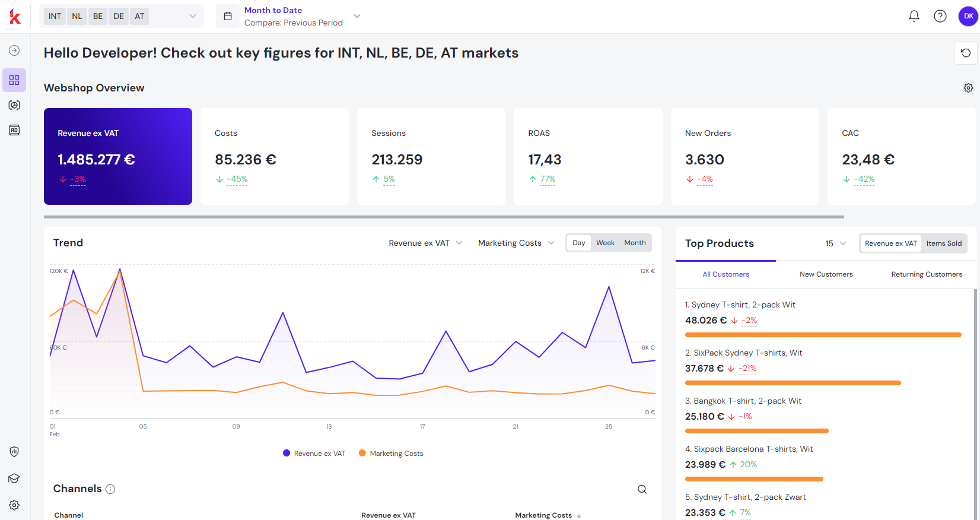
Task: Open the markets selector dropdown
Action: (x=192, y=16)
